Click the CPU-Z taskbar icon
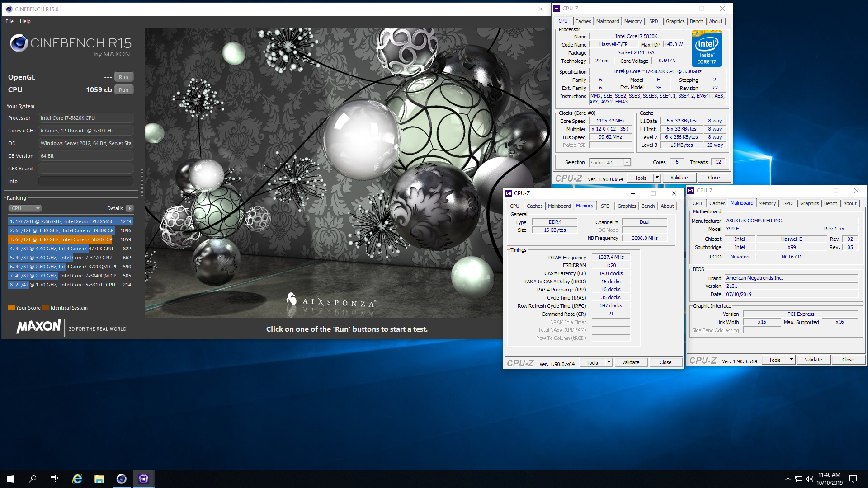Screen dimensions: 868x488 coord(143,479)
